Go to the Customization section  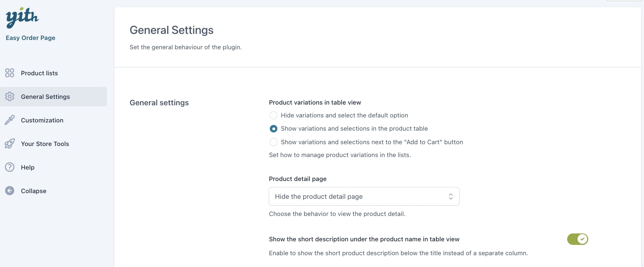(x=54, y=120)
